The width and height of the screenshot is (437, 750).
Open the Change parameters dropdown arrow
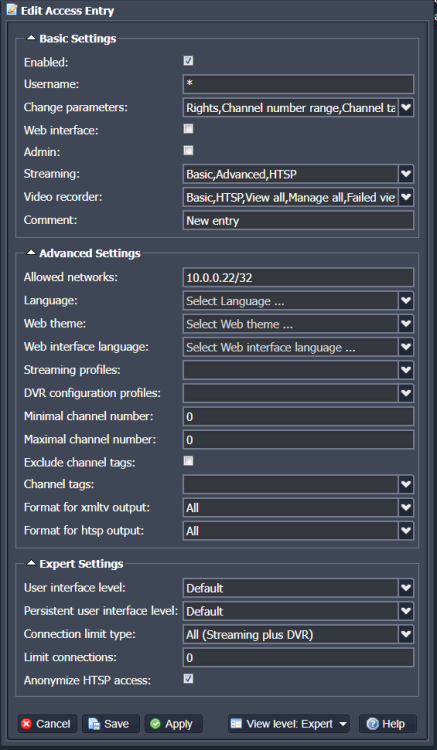tap(406, 108)
